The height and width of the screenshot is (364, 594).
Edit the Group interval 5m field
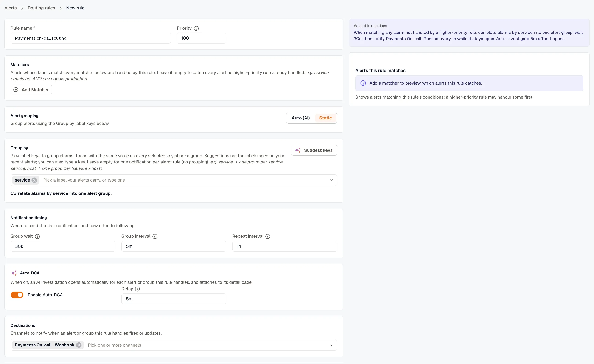(x=174, y=246)
